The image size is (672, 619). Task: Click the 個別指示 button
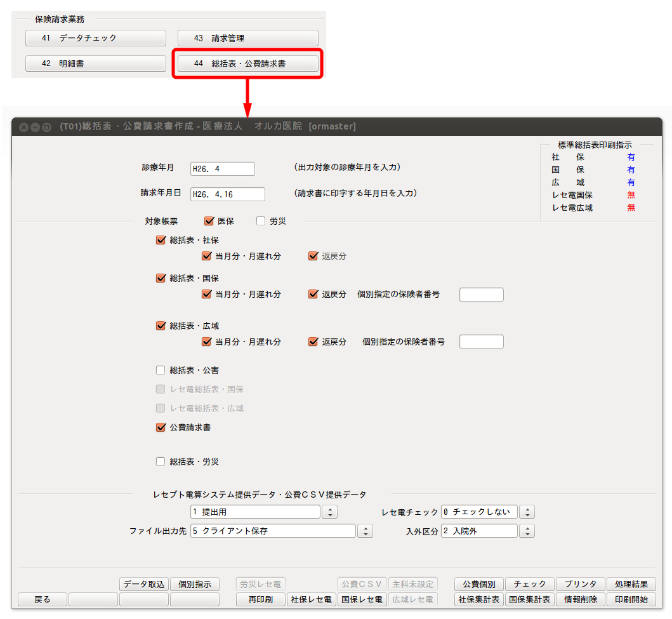(x=195, y=584)
